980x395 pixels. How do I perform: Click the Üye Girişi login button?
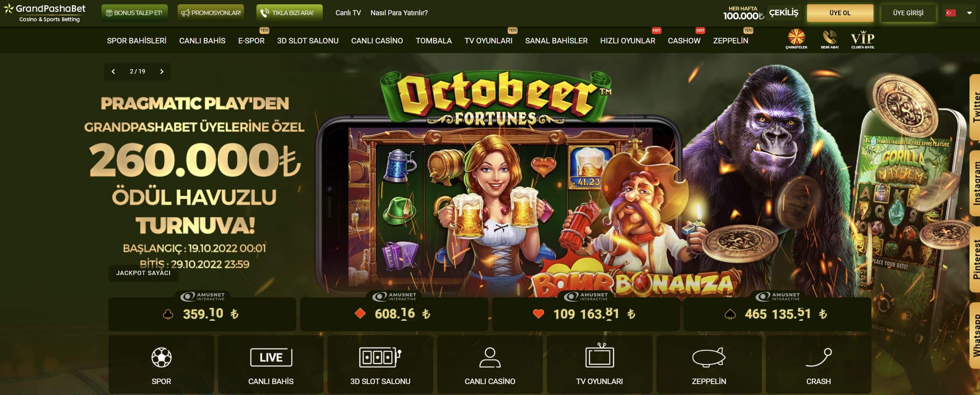[908, 13]
